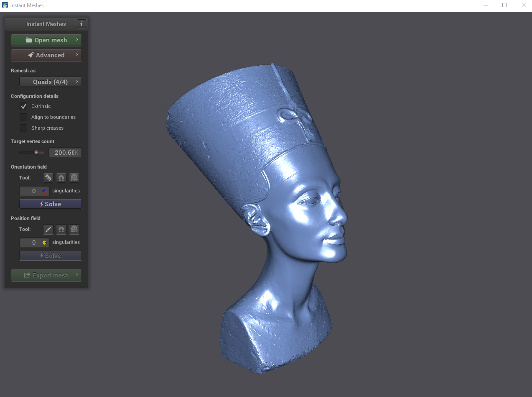Open the info button in panel header

(x=81, y=24)
